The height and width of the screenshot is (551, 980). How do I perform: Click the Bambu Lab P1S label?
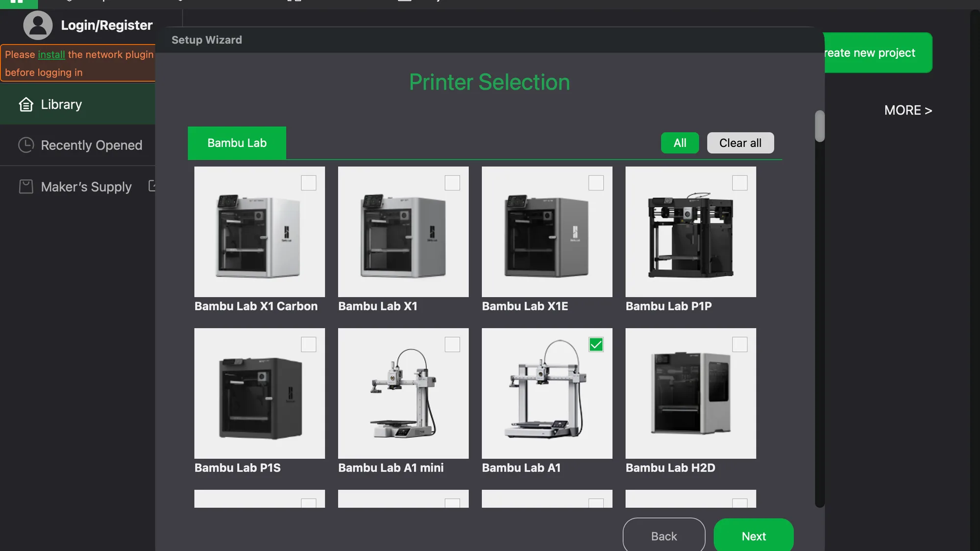(x=238, y=468)
